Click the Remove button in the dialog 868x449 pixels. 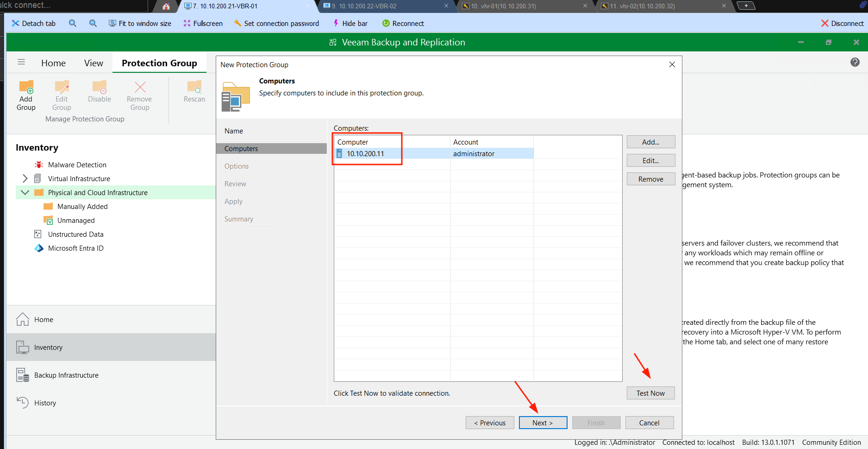click(x=650, y=179)
